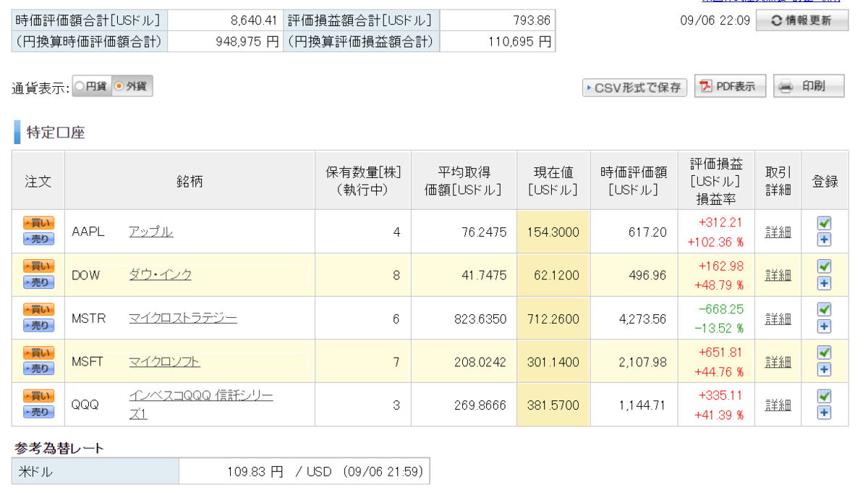Open 詳細 link in MSTR row
This screenshot has width=868, height=493.
(x=778, y=319)
